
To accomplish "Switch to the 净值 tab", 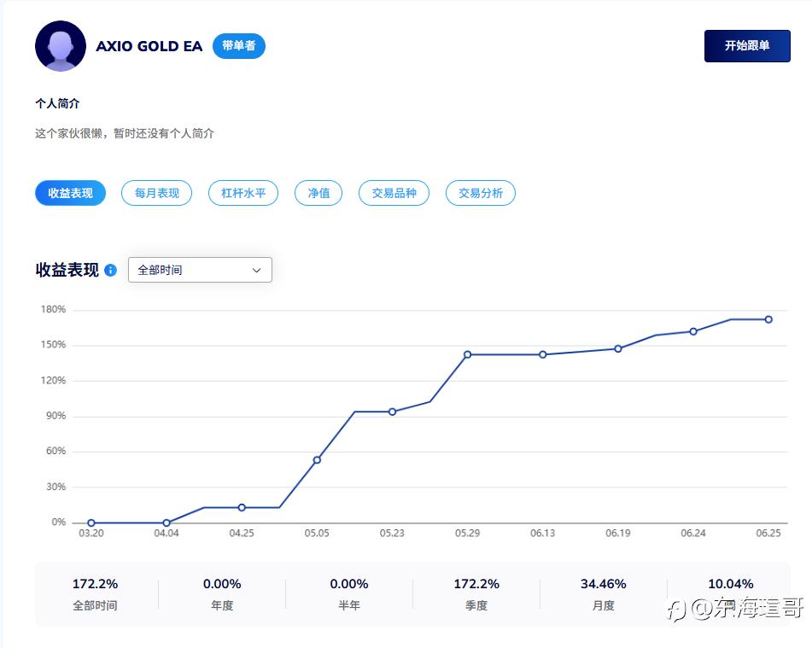I will click(318, 193).
